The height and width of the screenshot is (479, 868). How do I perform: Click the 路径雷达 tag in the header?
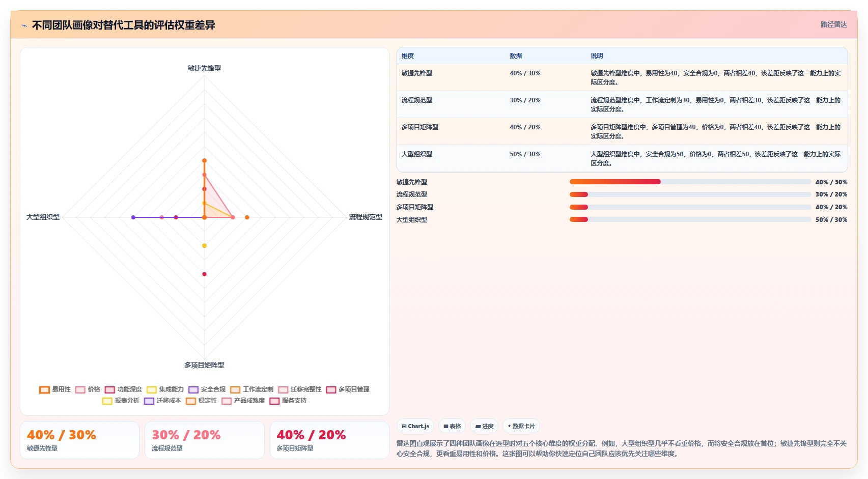[x=833, y=24]
